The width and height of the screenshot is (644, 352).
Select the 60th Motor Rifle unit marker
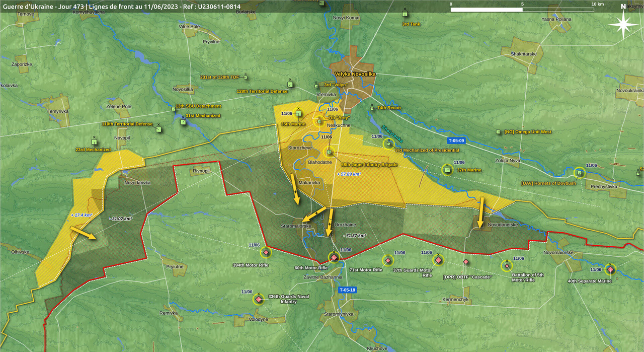[333, 257]
